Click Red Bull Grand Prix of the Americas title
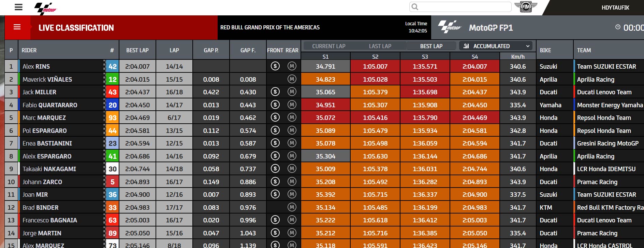 click(270, 27)
